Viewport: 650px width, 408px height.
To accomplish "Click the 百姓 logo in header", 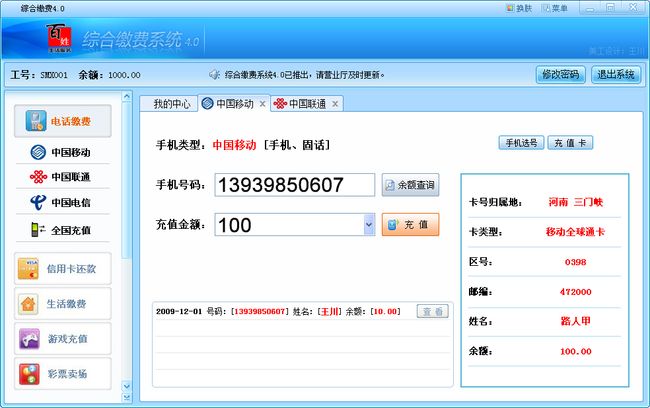I will 59,38.
